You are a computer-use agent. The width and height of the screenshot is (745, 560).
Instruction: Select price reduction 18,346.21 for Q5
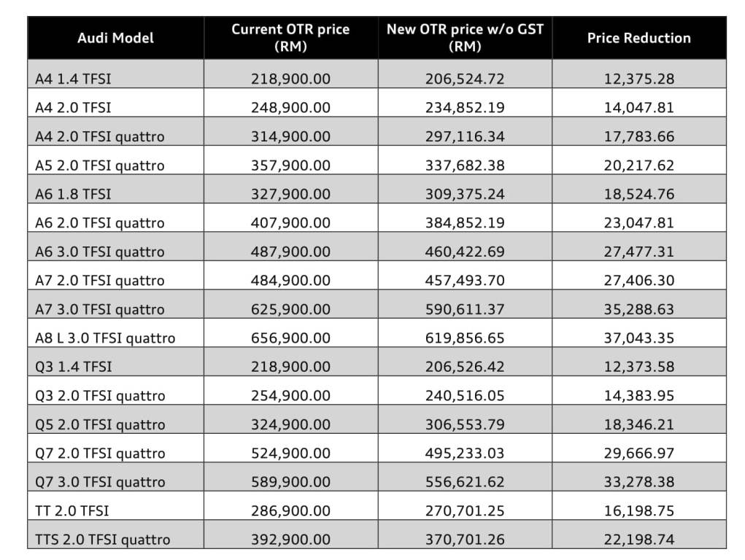coord(638,424)
